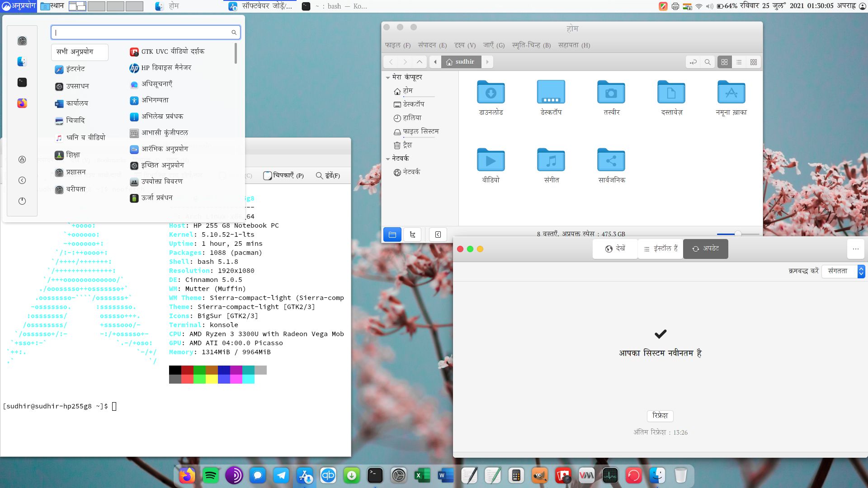Collapse the मेरा कंप्यूटर section in sidebar

click(389, 77)
